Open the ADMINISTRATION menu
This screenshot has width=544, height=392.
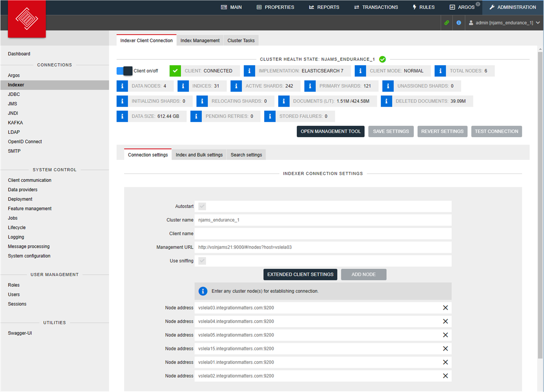point(513,7)
